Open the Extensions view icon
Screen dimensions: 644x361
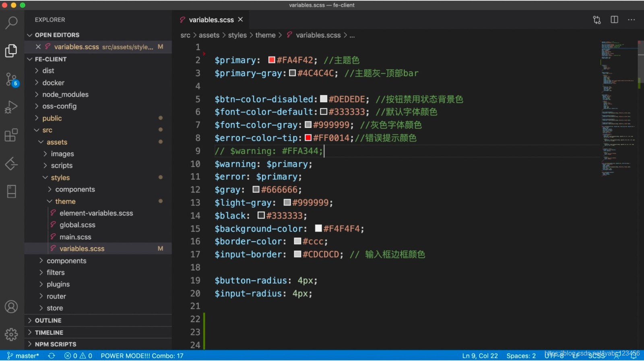11,135
